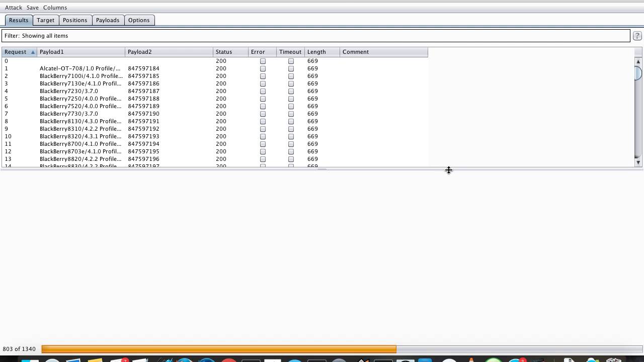Sort by the Request column header

tap(19, 52)
